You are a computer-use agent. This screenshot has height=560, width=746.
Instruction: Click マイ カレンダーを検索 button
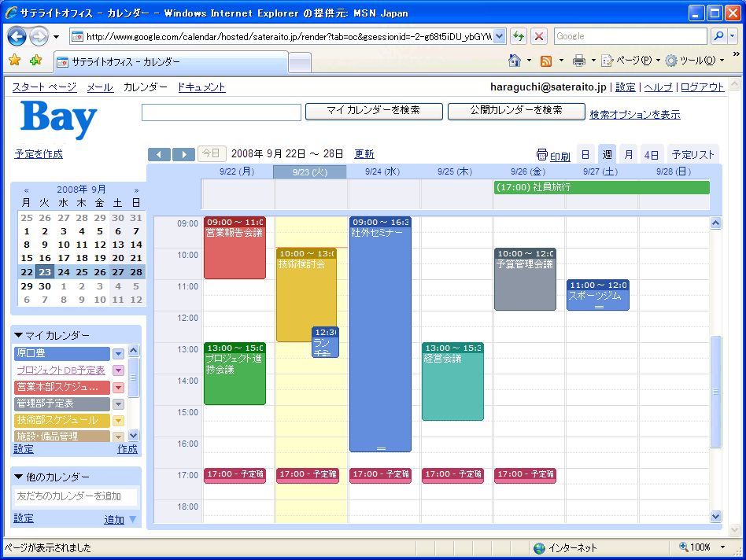click(x=374, y=111)
